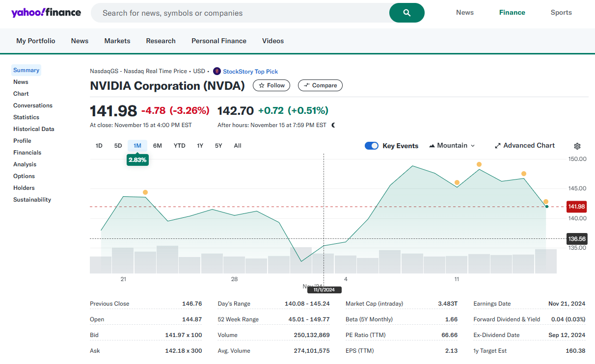Image resolution: width=595 pixels, height=364 pixels.
Task: Select the 1D chart range
Action: point(99,146)
